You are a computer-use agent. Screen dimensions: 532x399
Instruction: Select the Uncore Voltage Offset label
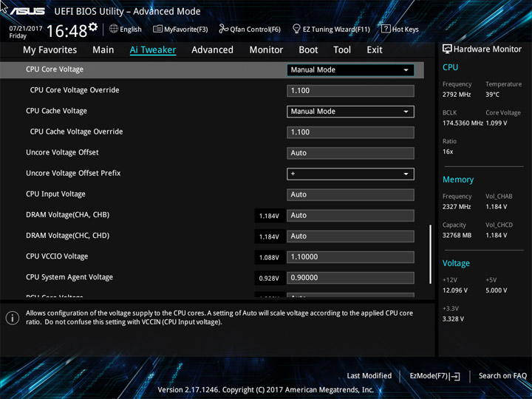62,152
